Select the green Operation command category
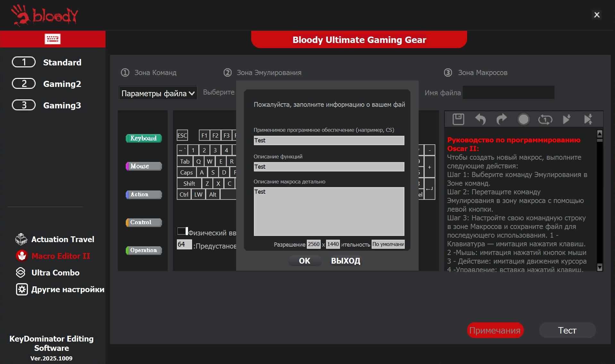This screenshot has width=615, height=364. click(144, 250)
